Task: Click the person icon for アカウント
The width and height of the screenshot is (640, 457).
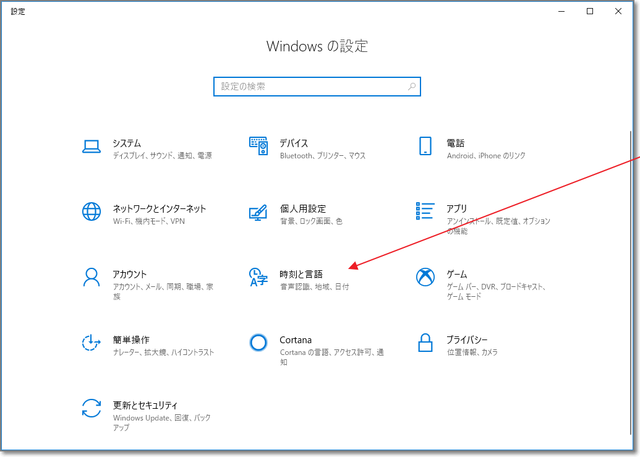Action: [92, 277]
